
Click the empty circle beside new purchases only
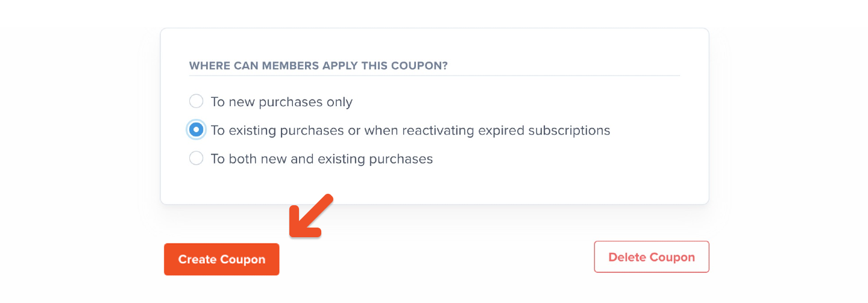tap(196, 101)
